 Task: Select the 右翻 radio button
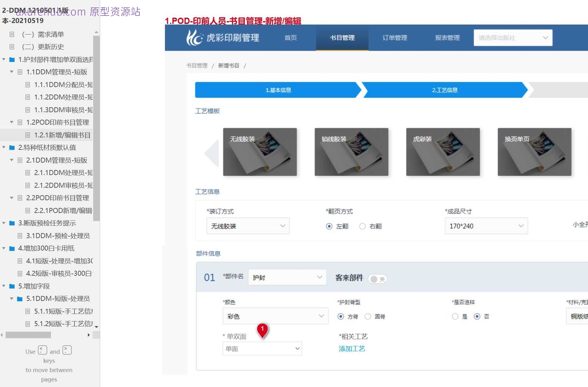[362, 226]
